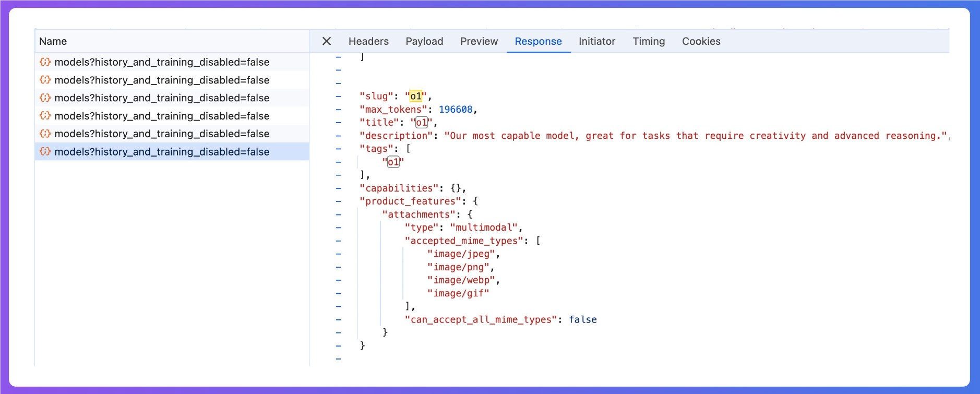
Task: View the Timing tab
Action: [649, 41]
